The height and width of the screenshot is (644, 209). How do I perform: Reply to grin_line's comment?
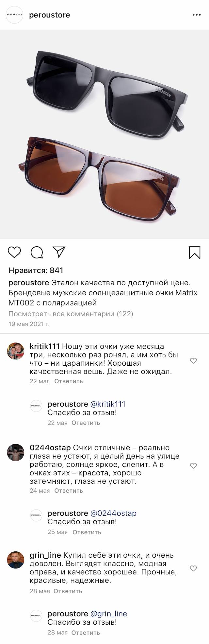[68, 591]
